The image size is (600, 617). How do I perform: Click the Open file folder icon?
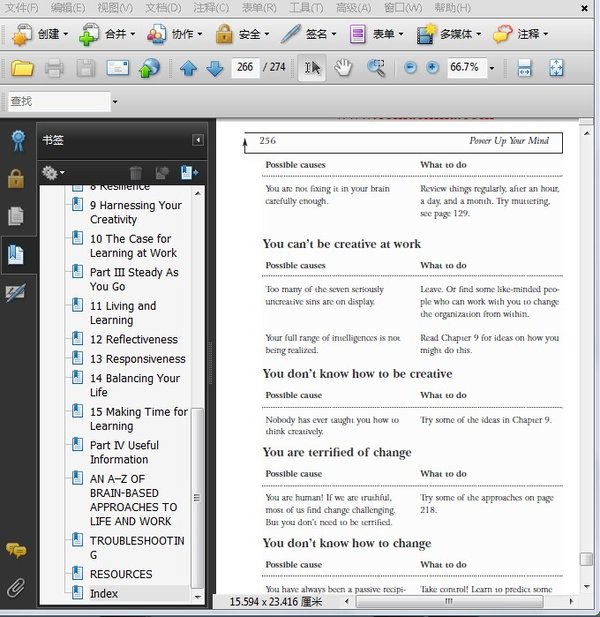22,68
